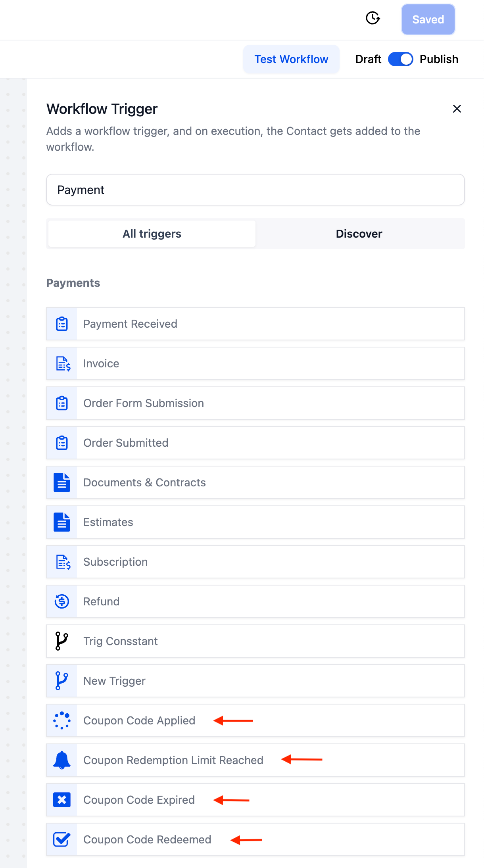This screenshot has width=484, height=868.
Task: Select the Order Form Submission trigger
Action: coord(144,403)
